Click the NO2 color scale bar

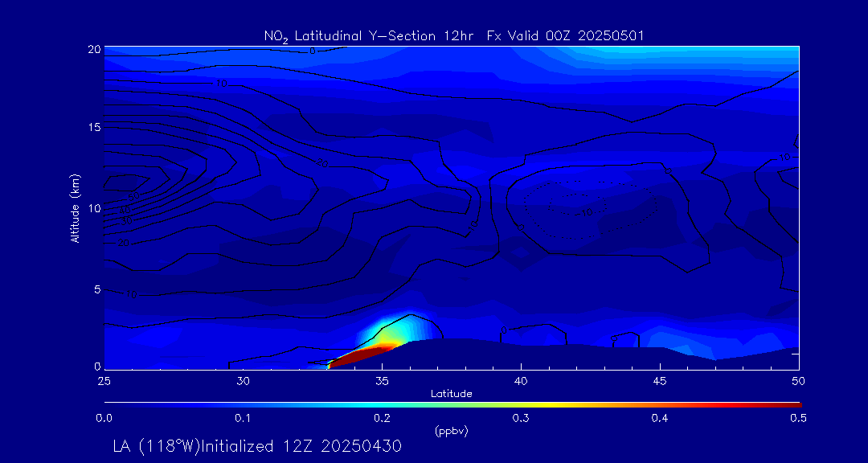click(452, 405)
